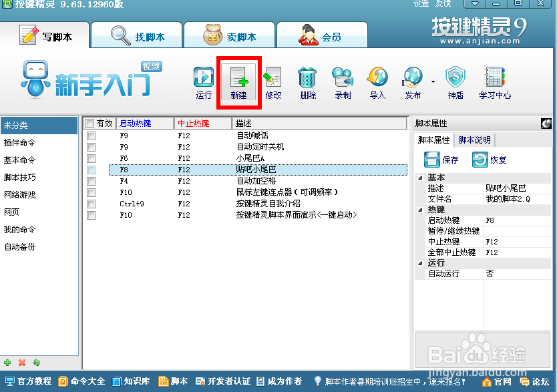The image size is (557, 392).
Task: Sort by 启动热键 column header
Action: click(x=145, y=124)
